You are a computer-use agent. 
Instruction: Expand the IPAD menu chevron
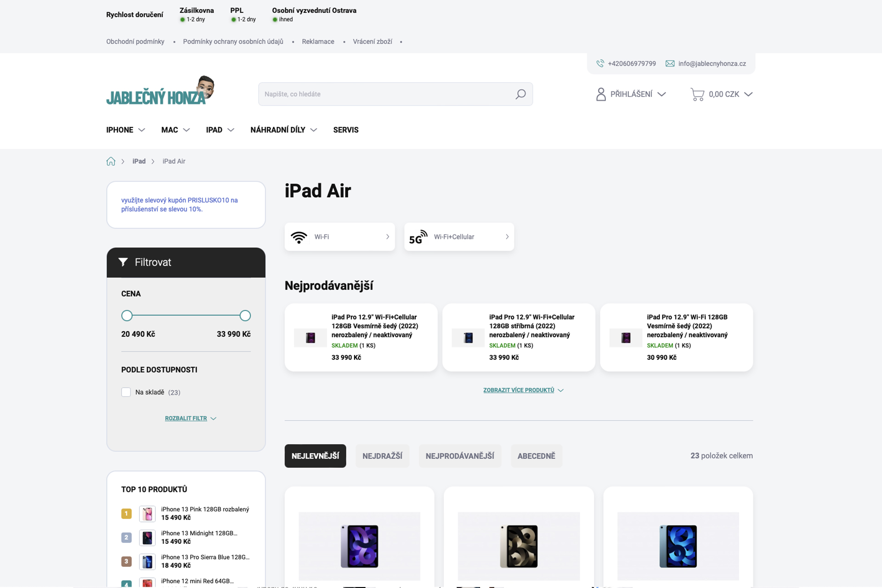pyautogui.click(x=231, y=130)
